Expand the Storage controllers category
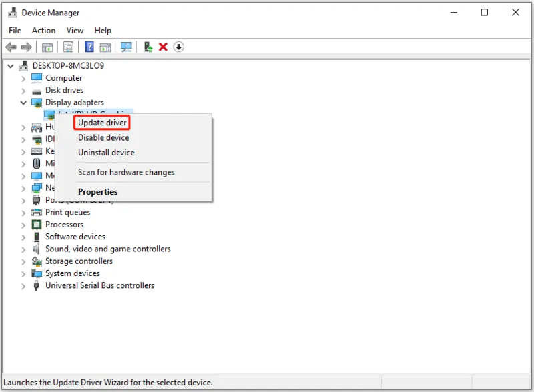The image size is (534, 392). (23, 262)
